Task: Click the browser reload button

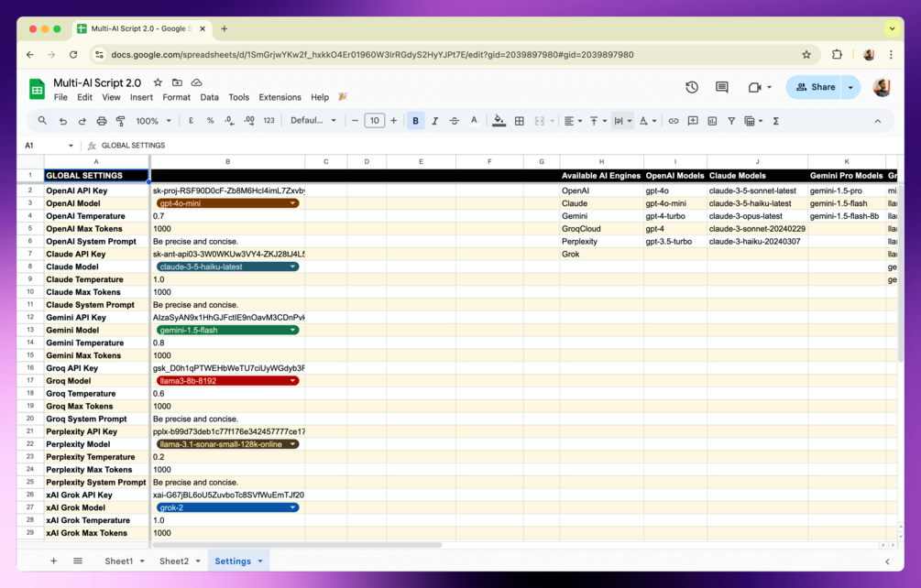Action: (73, 55)
